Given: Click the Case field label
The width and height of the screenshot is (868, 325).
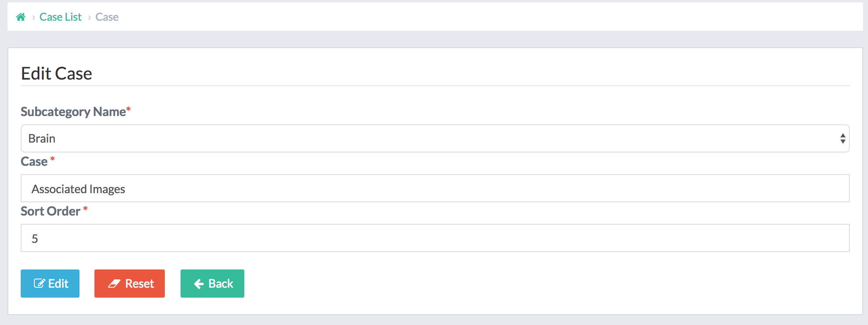Looking at the screenshot, I should [x=34, y=162].
